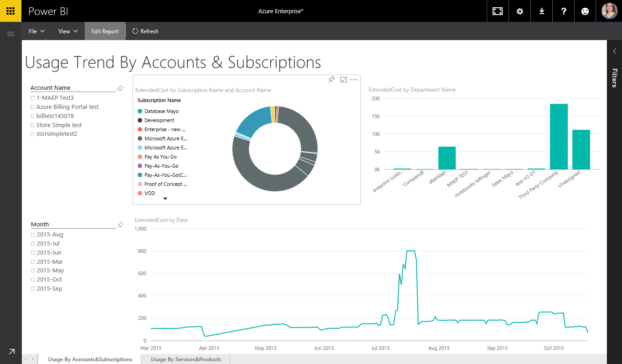622x364 pixels.
Task: Open the File dropdown menu
Action: point(36,31)
